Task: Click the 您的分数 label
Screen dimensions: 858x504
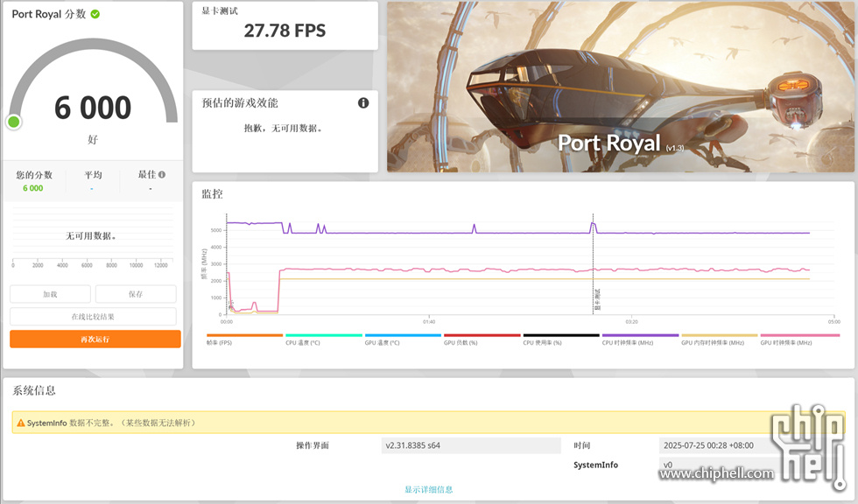Action: 34,175
